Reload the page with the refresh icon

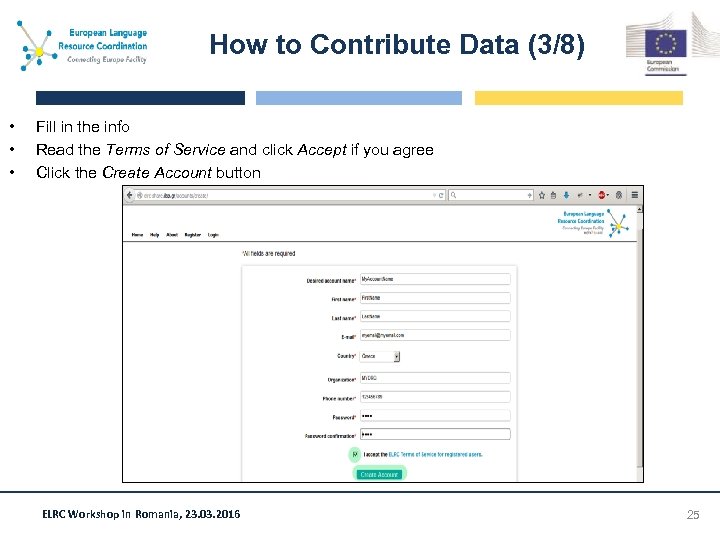pyautogui.click(x=441, y=196)
